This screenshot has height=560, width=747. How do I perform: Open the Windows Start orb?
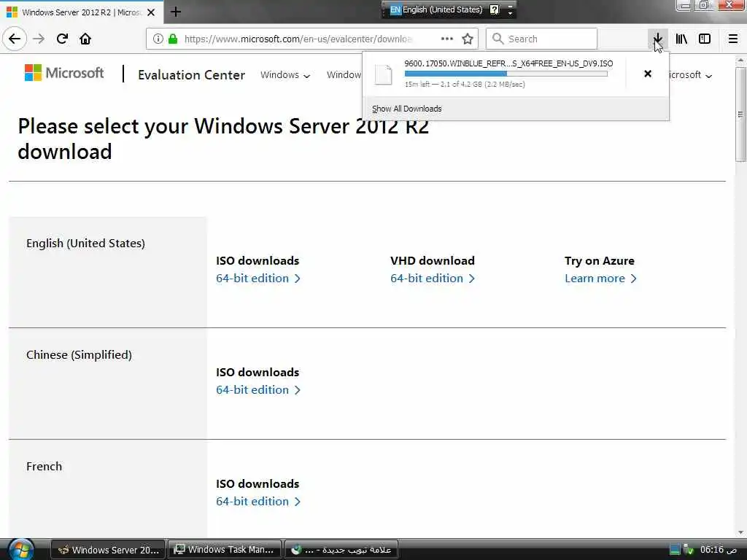(x=21, y=549)
